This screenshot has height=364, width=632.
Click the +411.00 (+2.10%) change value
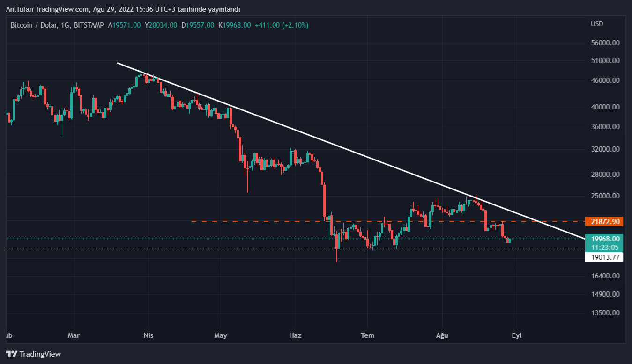pos(281,25)
